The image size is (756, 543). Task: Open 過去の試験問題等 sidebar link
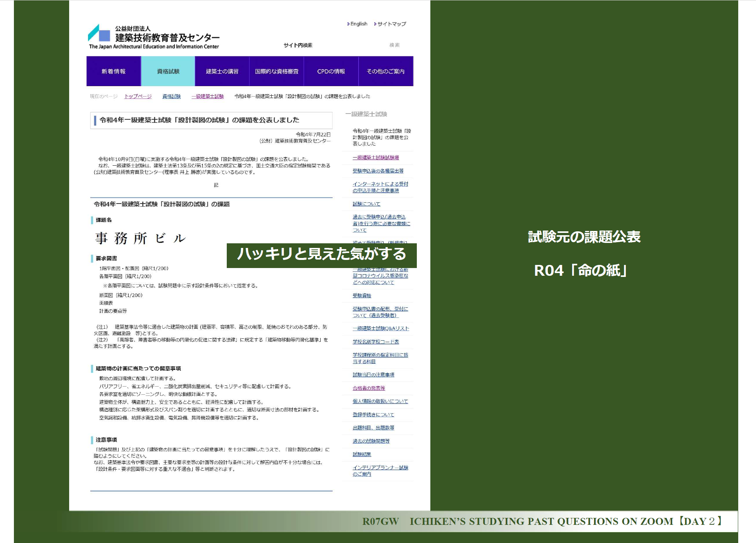tap(371, 441)
